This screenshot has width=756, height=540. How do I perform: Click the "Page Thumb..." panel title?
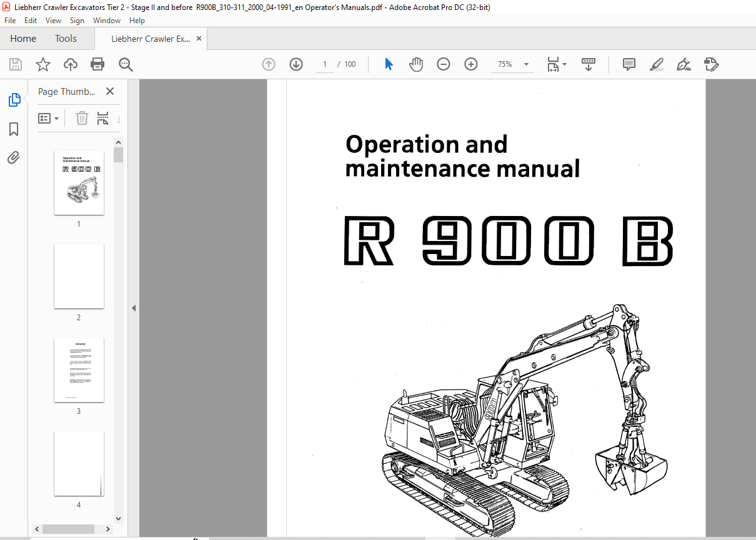point(67,92)
